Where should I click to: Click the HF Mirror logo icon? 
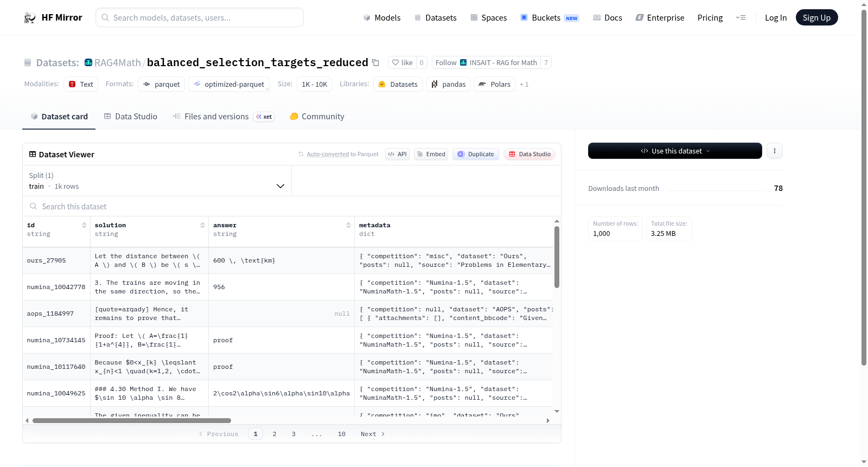(x=30, y=18)
